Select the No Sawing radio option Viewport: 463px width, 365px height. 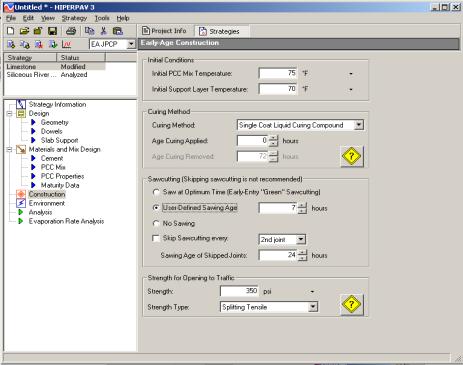coord(156,223)
